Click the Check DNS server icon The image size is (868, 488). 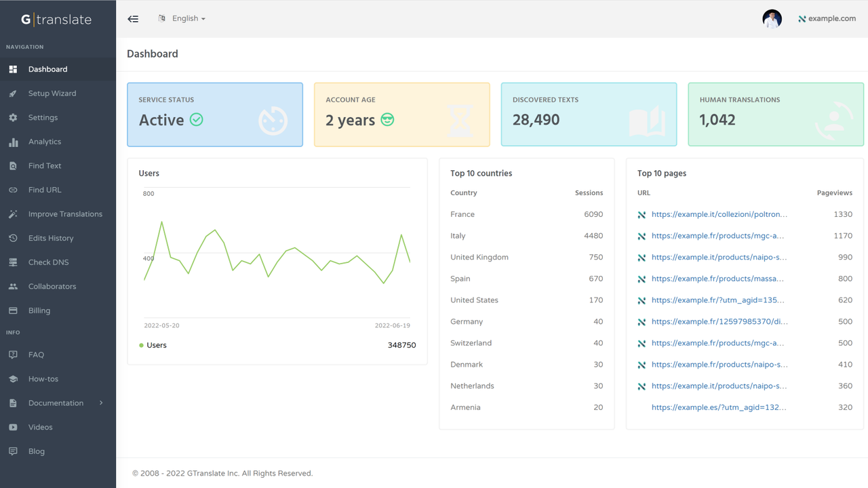(x=14, y=262)
